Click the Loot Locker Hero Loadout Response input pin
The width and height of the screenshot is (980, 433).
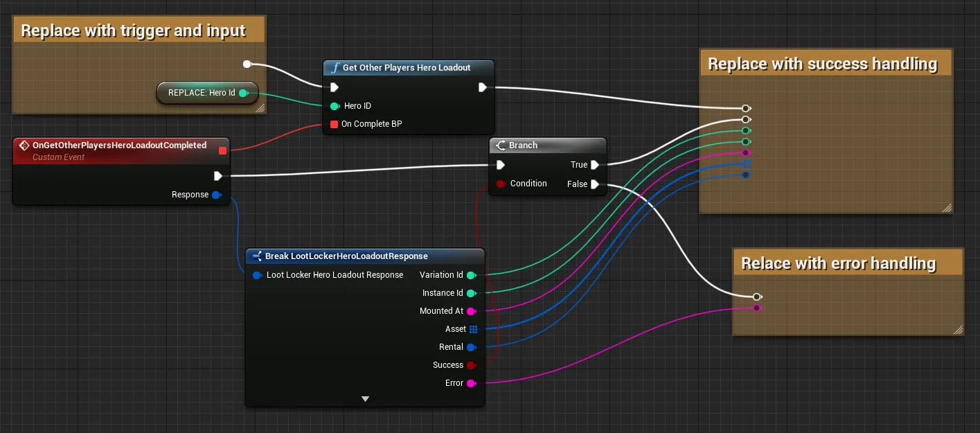tap(258, 275)
